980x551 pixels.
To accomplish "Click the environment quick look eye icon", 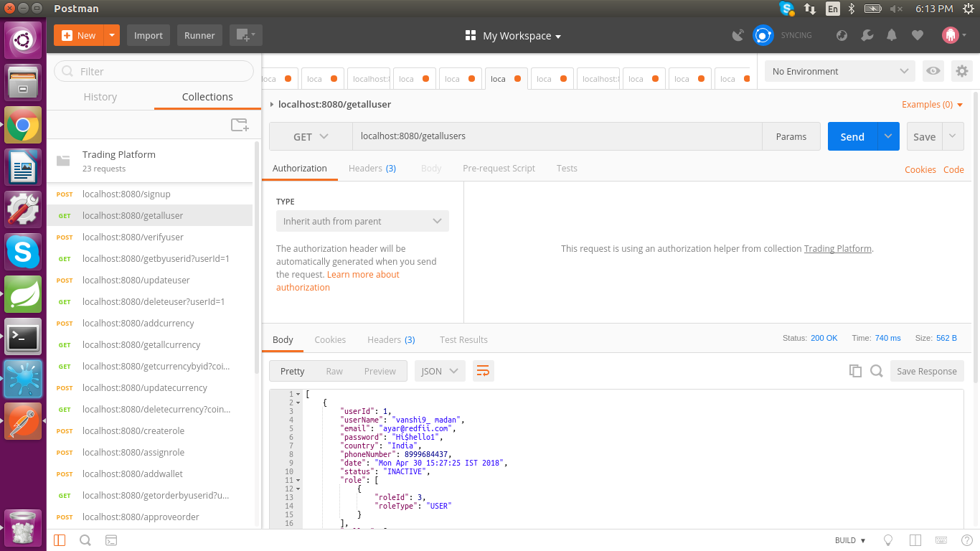I will pos(933,71).
